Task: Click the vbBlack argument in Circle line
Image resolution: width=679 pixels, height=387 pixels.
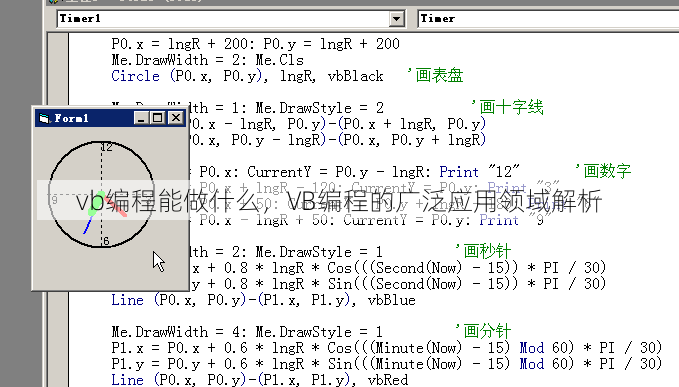Action: [x=356, y=76]
